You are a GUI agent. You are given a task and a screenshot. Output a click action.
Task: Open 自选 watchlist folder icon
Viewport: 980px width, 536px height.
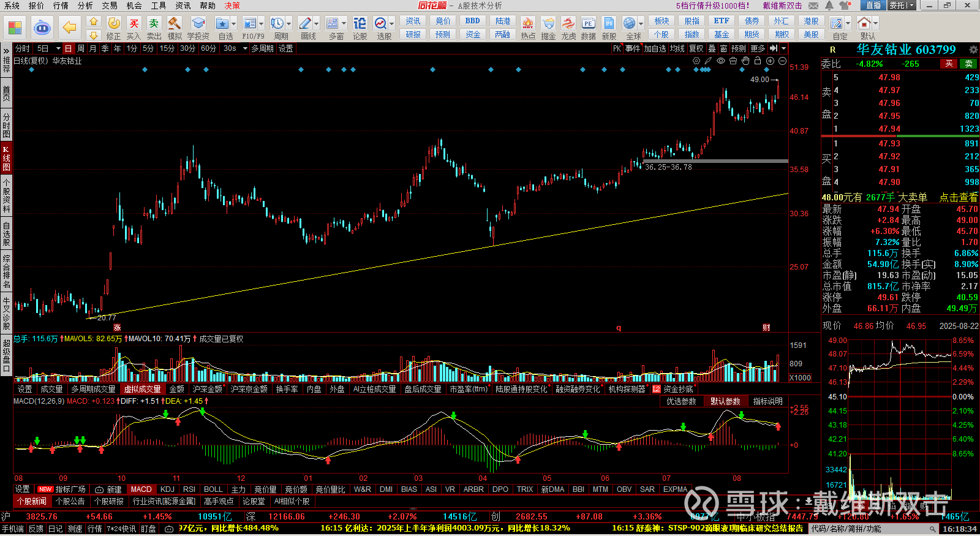tap(222, 23)
